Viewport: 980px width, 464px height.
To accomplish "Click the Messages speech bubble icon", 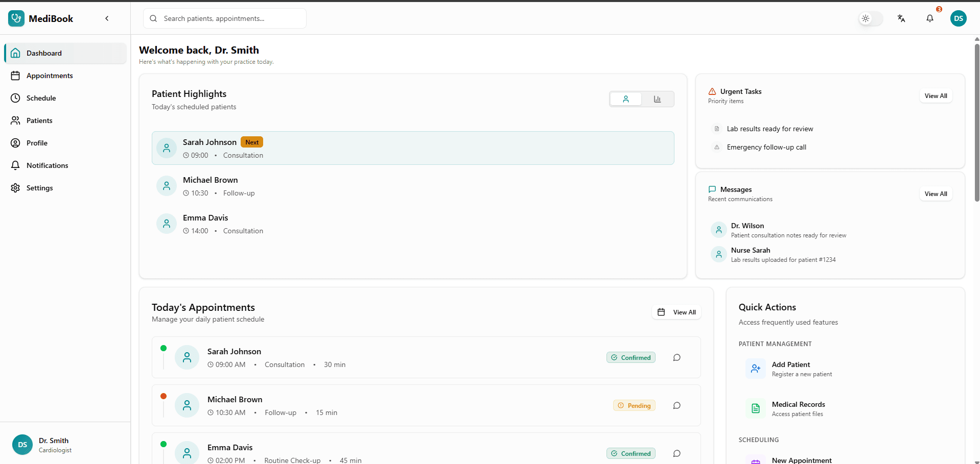I will pyautogui.click(x=712, y=189).
